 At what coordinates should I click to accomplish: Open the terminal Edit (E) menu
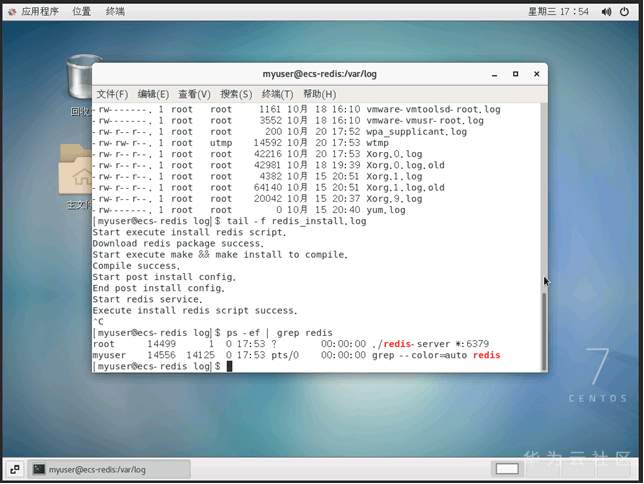pyautogui.click(x=153, y=94)
